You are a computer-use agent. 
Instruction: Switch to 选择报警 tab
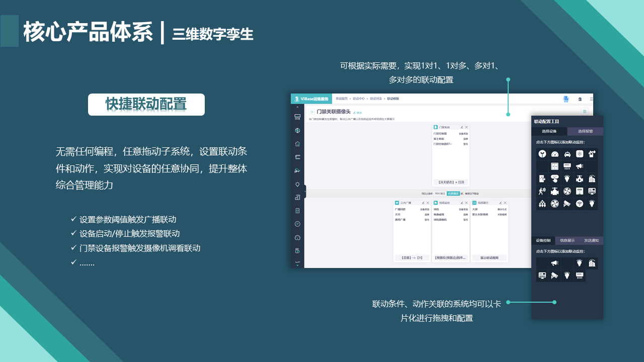585,131
